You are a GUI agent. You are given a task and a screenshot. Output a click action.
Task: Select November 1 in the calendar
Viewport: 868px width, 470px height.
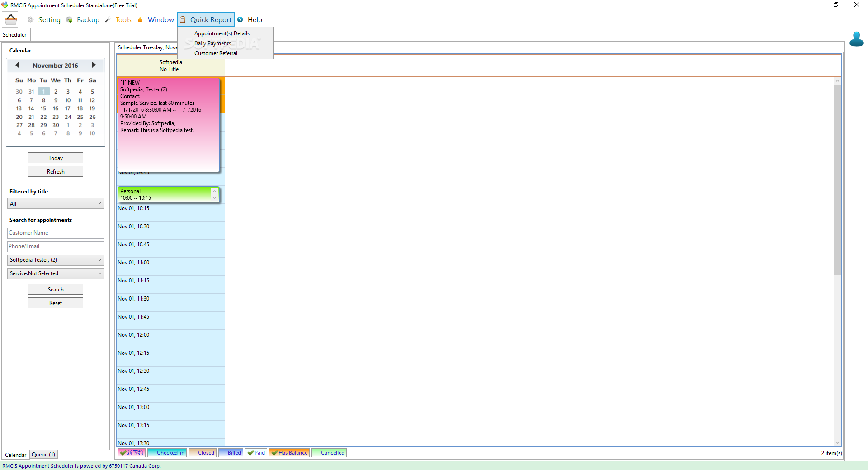[x=43, y=92]
